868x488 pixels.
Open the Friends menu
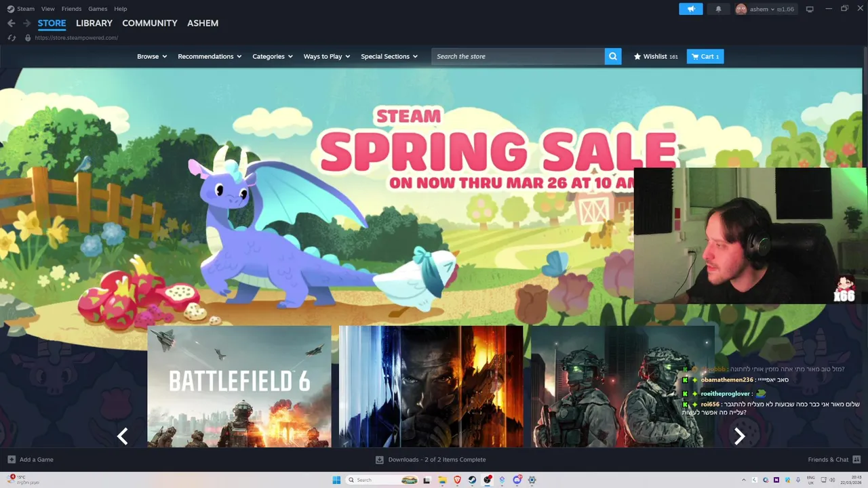tap(71, 9)
